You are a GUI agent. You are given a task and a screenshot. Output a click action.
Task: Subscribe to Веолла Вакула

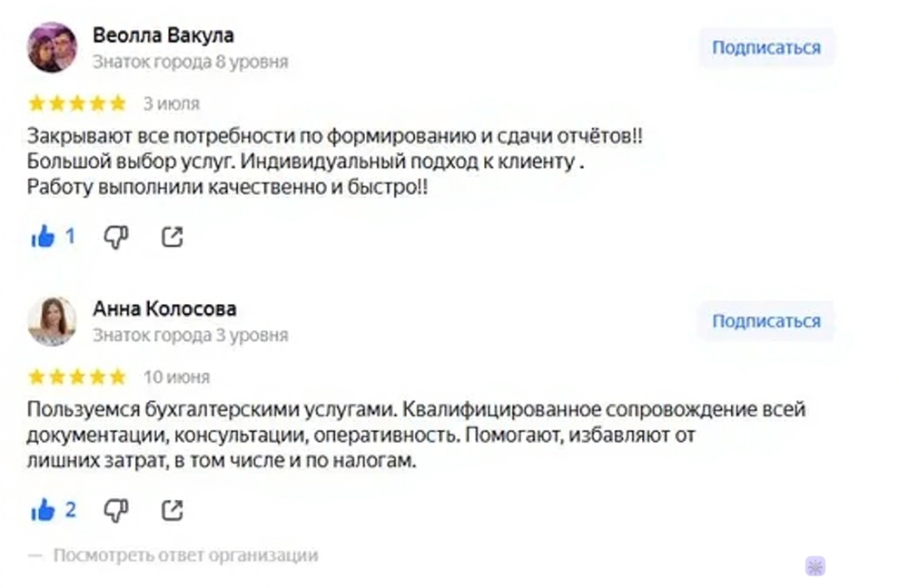pos(766,48)
